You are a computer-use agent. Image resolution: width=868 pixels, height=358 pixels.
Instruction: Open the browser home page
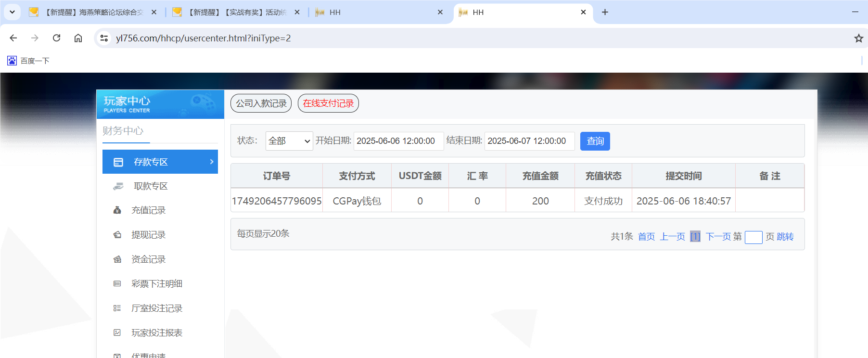pyautogui.click(x=78, y=38)
